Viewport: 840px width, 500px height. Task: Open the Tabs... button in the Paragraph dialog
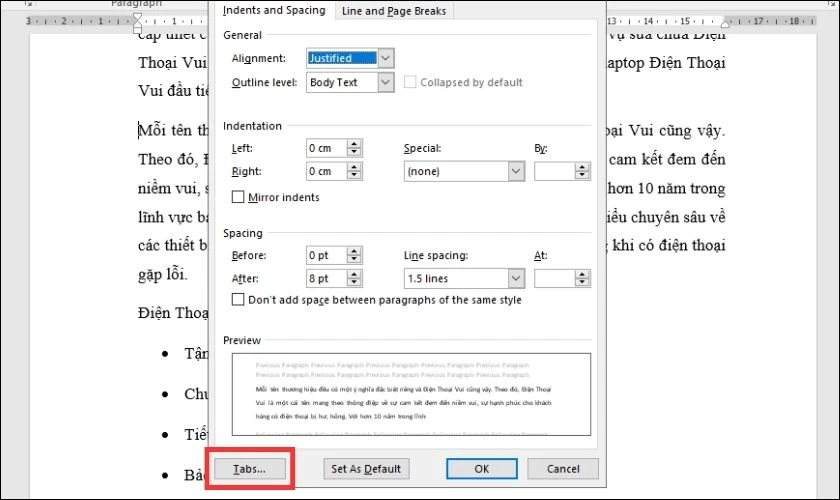pyautogui.click(x=250, y=469)
